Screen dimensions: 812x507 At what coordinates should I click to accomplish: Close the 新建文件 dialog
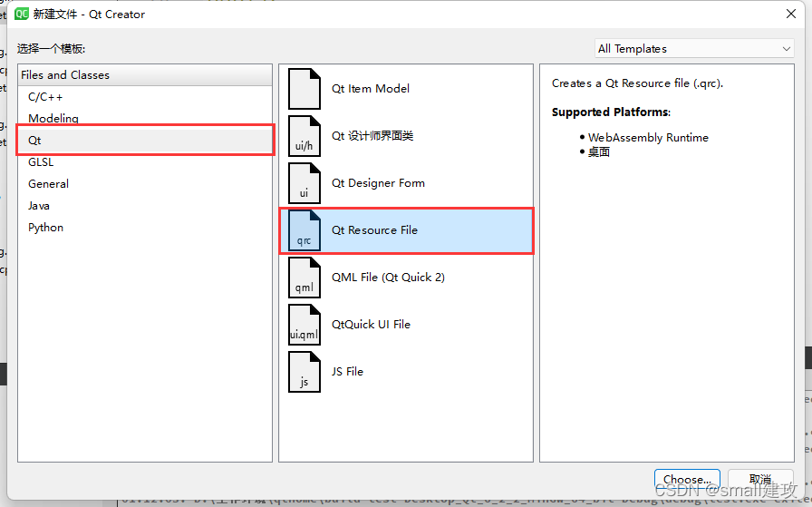click(x=791, y=14)
